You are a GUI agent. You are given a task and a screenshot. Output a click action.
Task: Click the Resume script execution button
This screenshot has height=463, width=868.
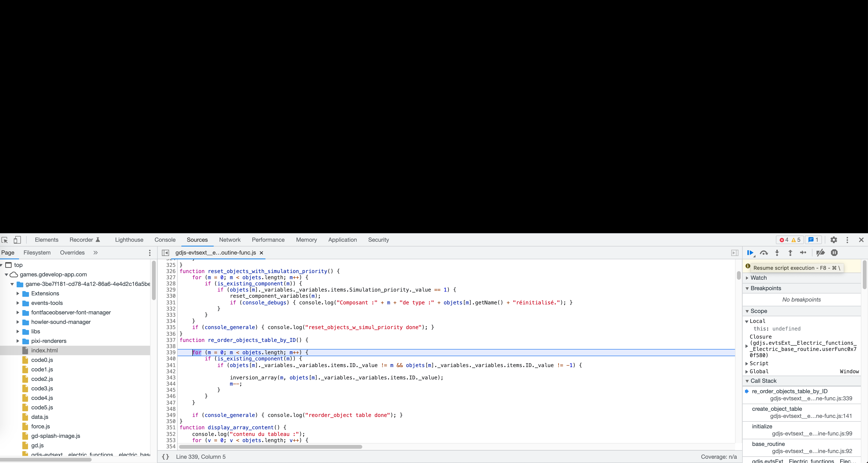pos(750,253)
